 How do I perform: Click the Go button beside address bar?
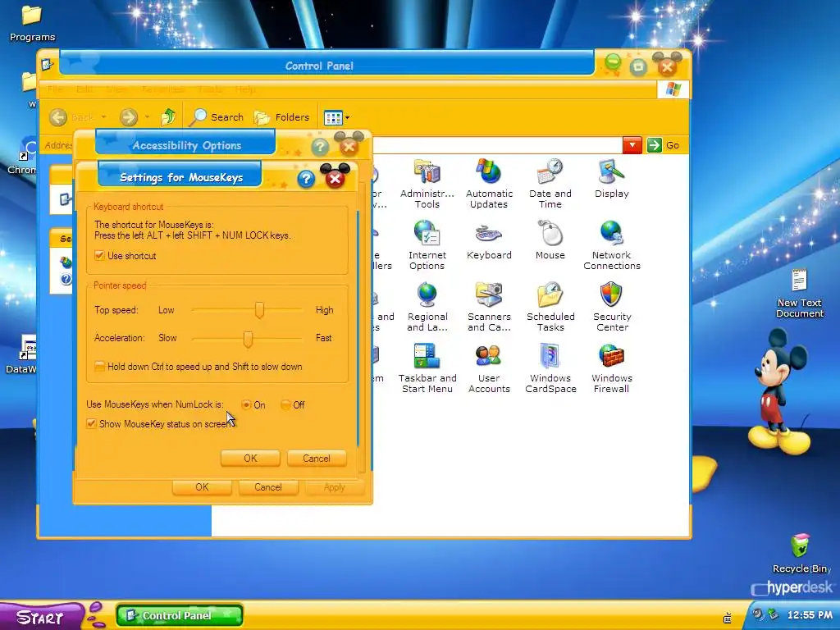(663, 144)
